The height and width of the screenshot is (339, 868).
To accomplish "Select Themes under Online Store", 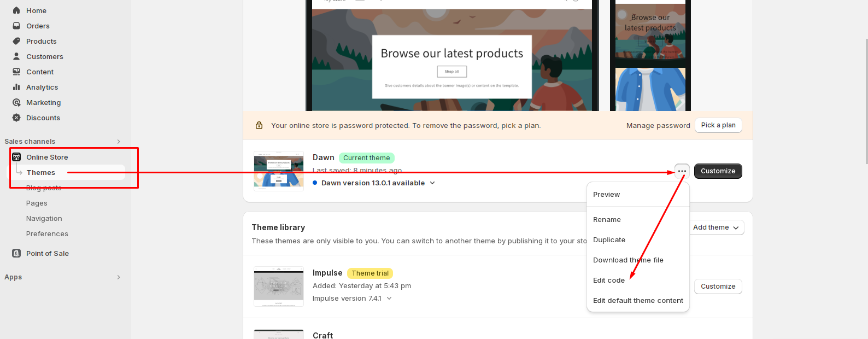I will 41,172.
